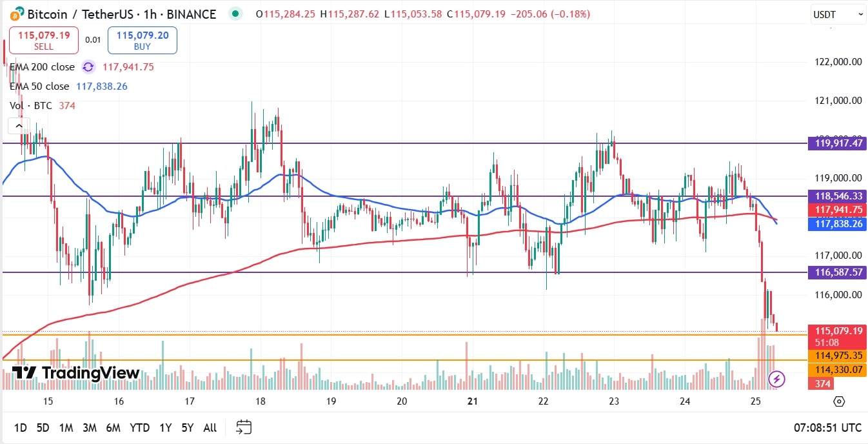Click the 117,838.26 blue EMA price label
Viewport: 868px width, 444px height.
point(836,224)
